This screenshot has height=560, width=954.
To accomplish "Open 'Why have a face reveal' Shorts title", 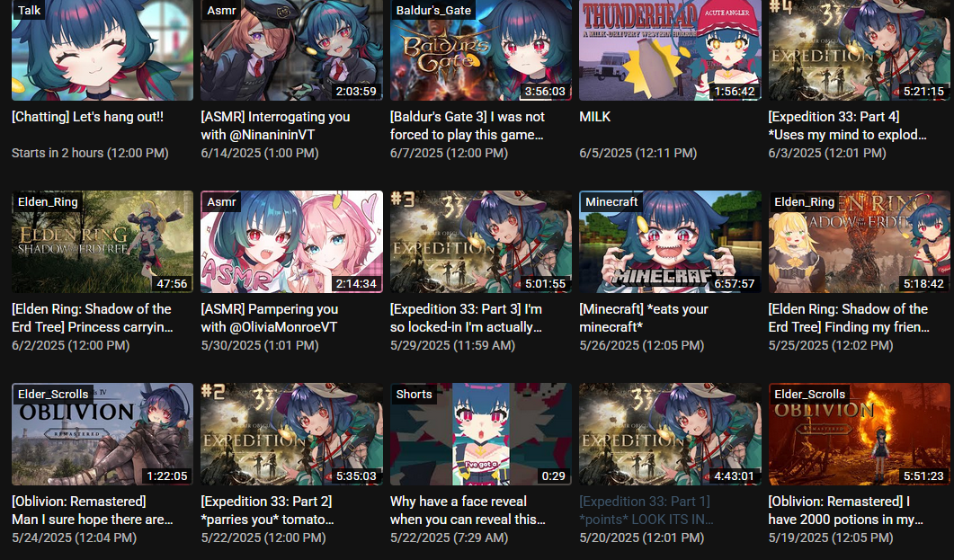I will click(x=468, y=511).
